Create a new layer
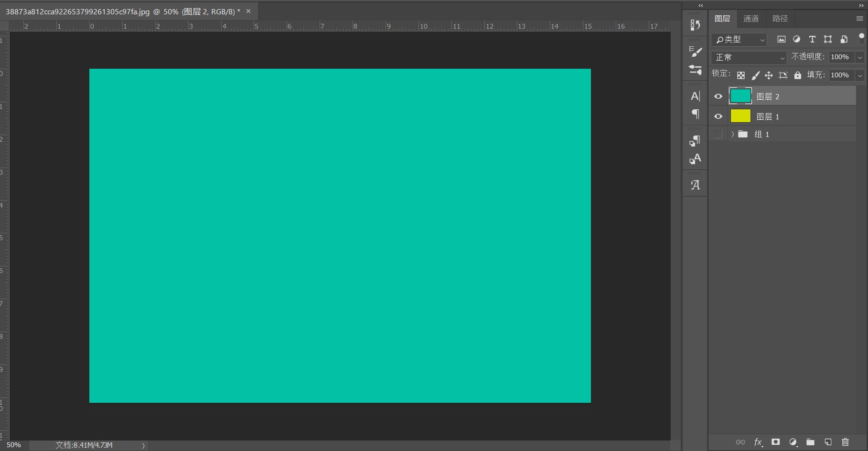This screenshot has height=451, width=868. click(828, 442)
